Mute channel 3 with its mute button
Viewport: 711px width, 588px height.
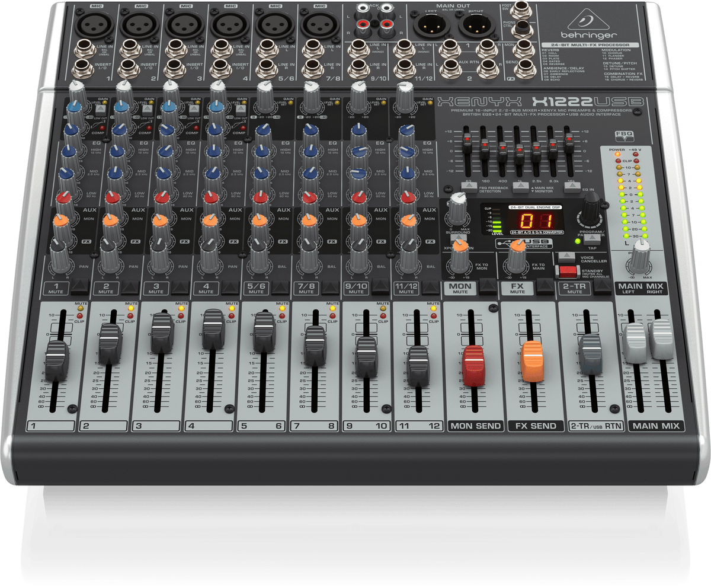pyautogui.click(x=181, y=287)
